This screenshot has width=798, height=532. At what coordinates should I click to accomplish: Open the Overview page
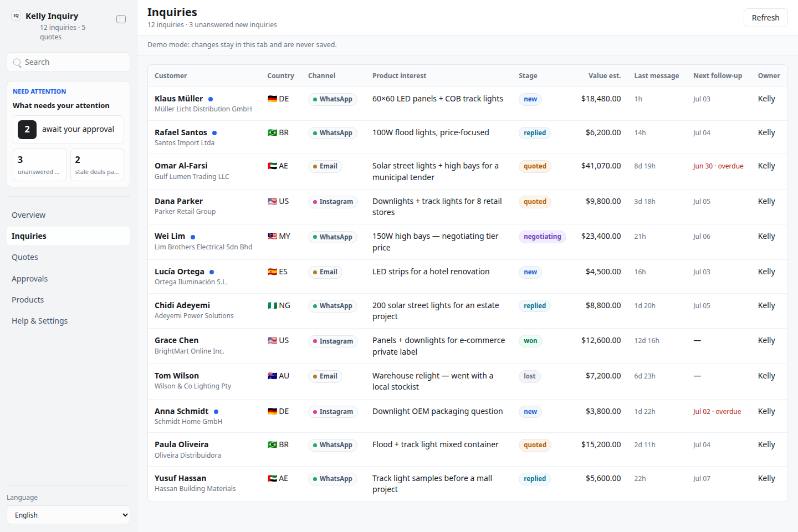(68, 215)
